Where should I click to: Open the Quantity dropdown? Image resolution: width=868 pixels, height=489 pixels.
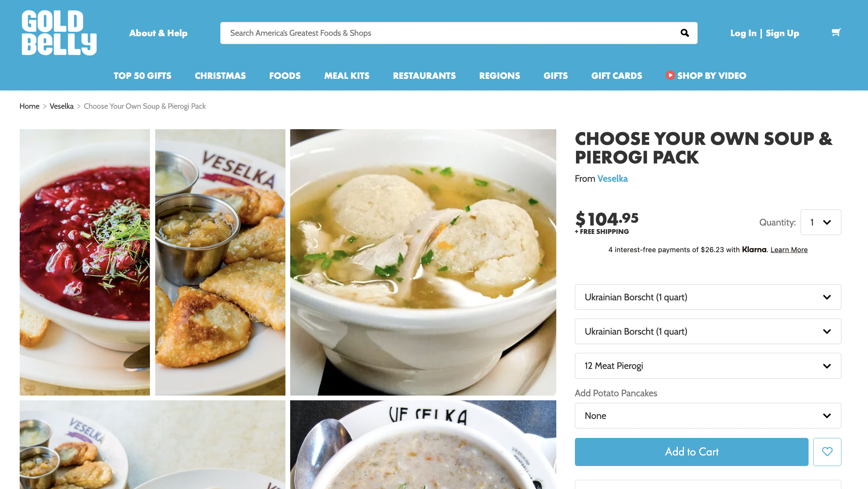click(821, 222)
